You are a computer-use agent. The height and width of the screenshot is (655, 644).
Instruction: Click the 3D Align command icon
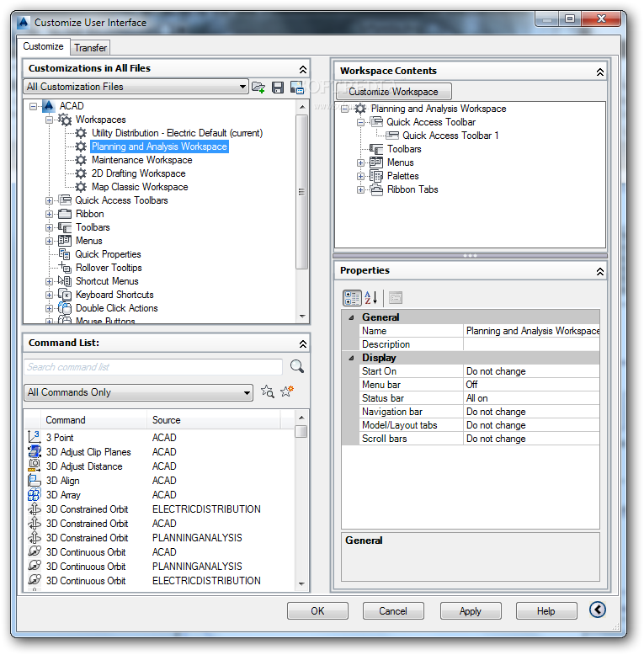coord(35,480)
